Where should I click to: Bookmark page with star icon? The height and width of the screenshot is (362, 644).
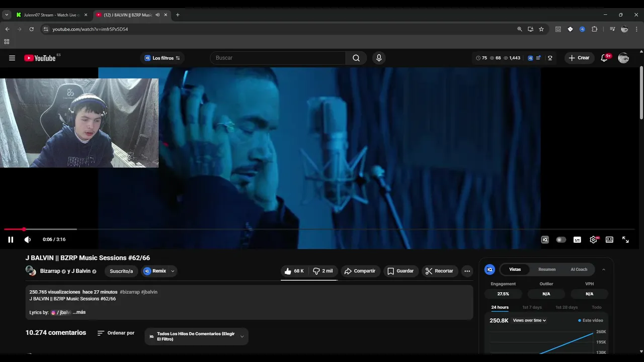[x=541, y=29]
